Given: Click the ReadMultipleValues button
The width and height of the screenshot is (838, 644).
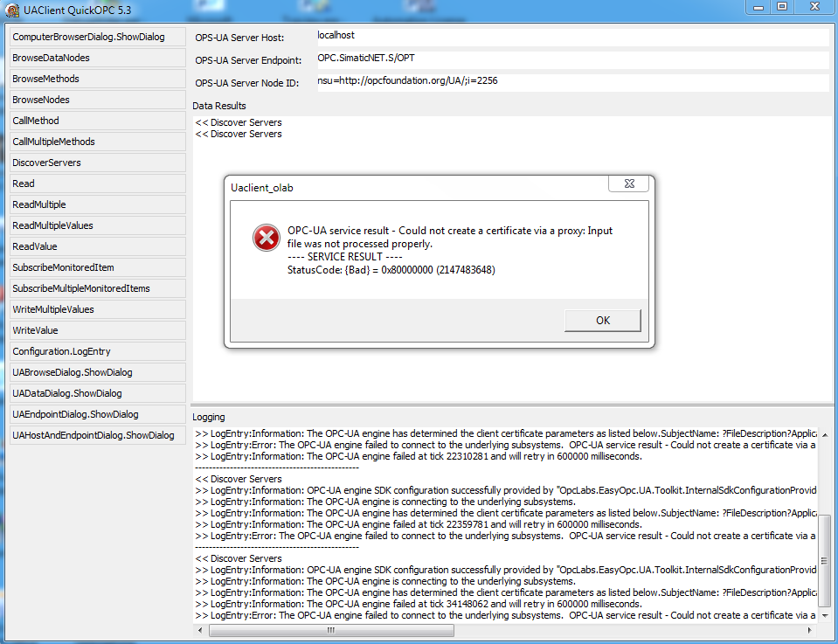Looking at the screenshot, I should (x=98, y=225).
